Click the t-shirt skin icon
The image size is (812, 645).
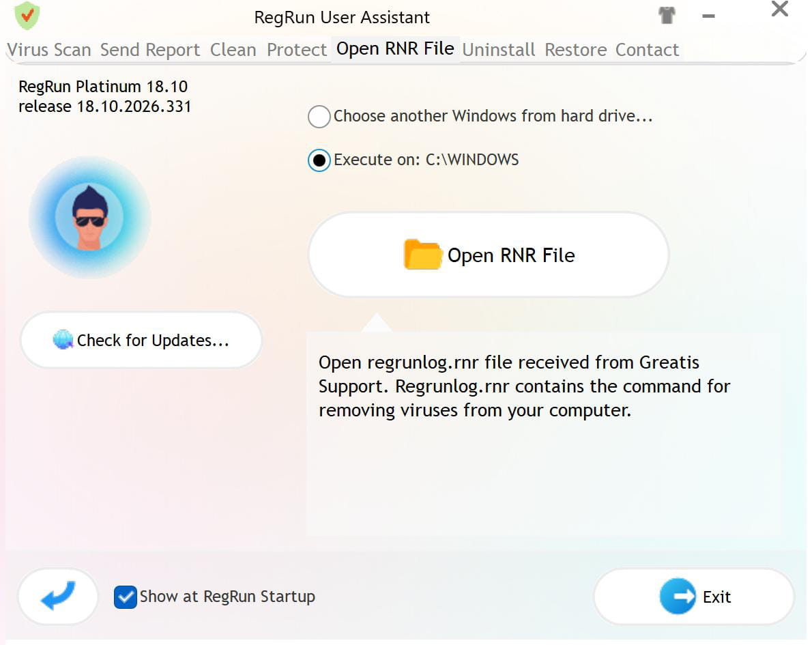click(667, 16)
